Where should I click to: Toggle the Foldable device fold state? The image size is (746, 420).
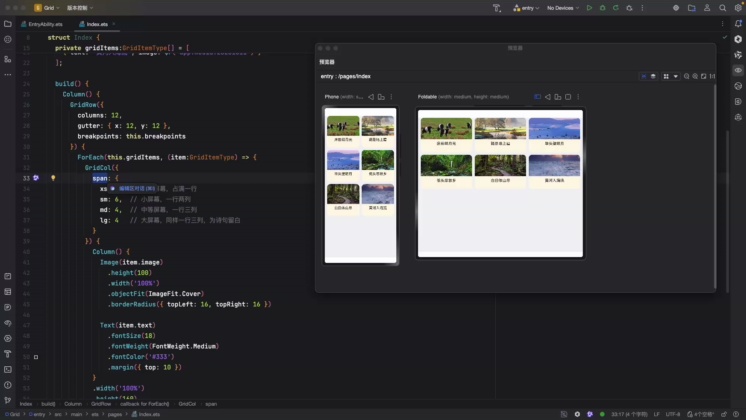coord(537,97)
